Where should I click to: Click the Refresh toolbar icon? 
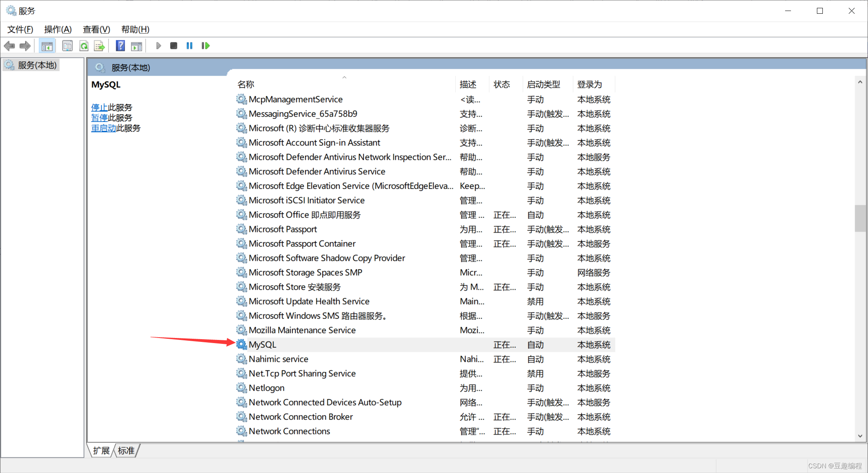[x=84, y=46]
